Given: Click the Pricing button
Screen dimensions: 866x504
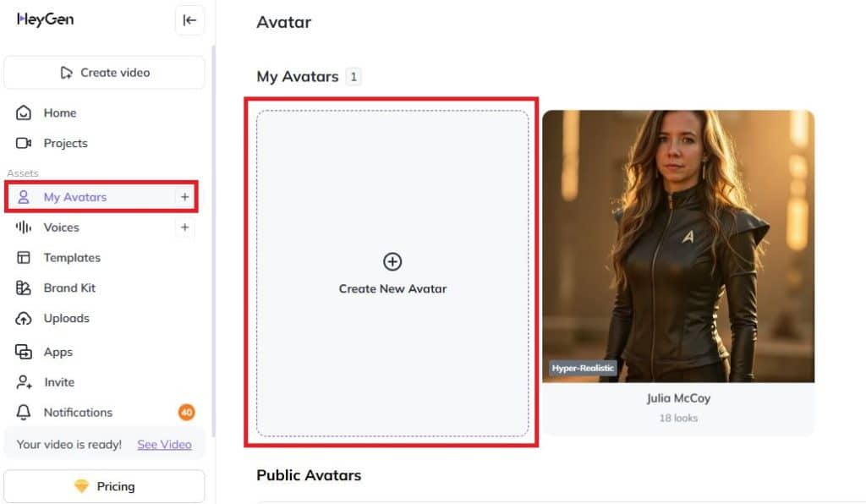Looking at the screenshot, I should [104, 486].
